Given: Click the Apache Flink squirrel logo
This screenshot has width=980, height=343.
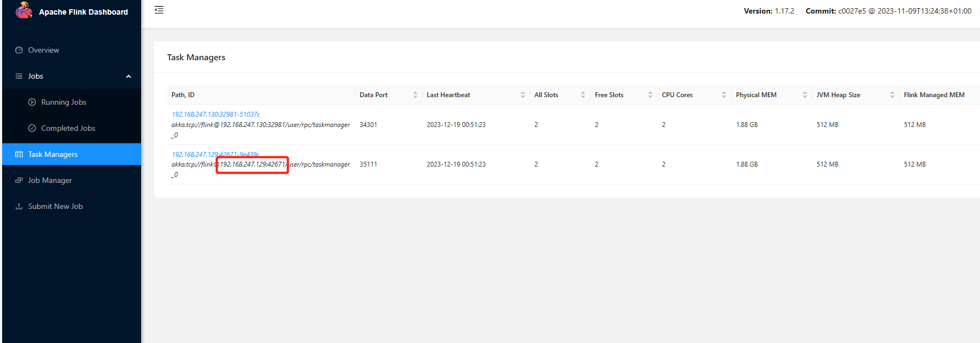Looking at the screenshot, I should [24, 10].
